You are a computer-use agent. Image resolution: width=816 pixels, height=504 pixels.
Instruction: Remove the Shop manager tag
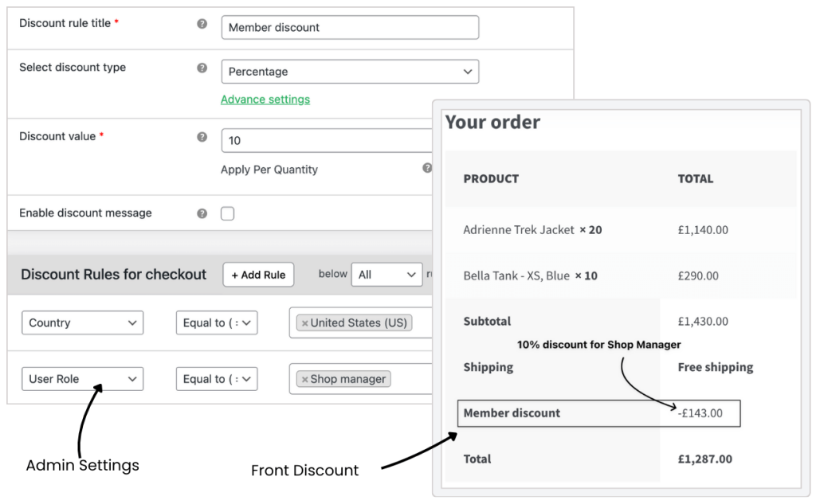pos(304,380)
